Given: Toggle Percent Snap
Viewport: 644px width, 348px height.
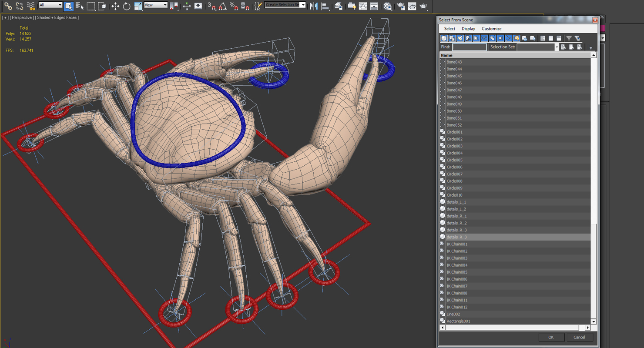Looking at the screenshot, I should [234, 6].
